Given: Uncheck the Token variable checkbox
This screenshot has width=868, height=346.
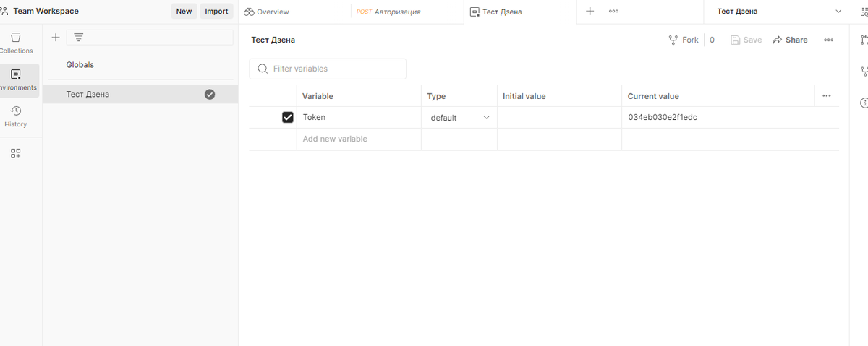Looking at the screenshot, I should pos(288,117).
